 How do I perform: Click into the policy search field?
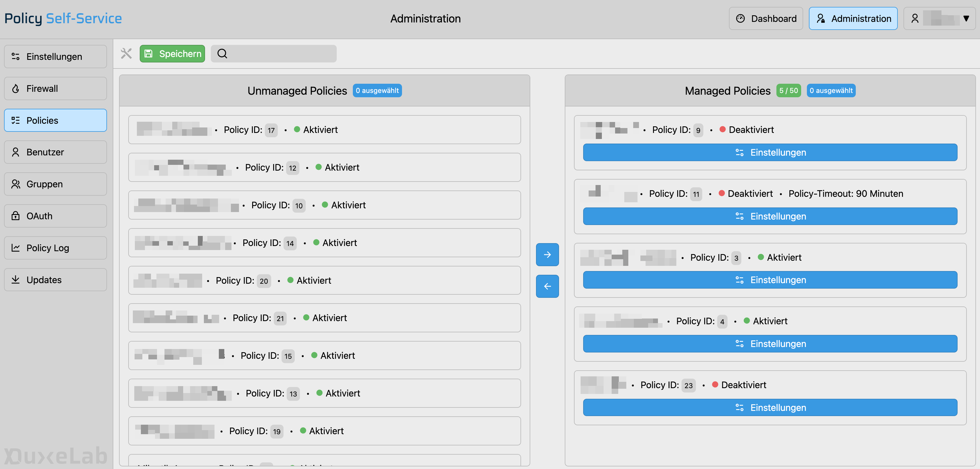[x=282, y=54]
